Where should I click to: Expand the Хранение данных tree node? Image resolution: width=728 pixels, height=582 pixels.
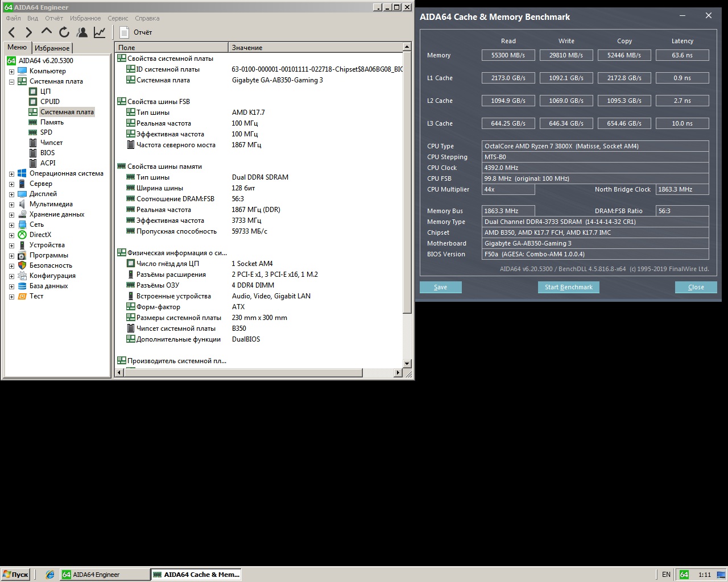(11, 215)
